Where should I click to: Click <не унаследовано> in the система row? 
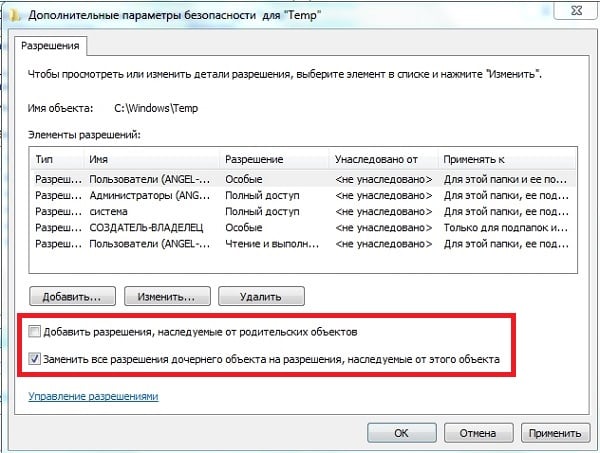coord(384,212)
